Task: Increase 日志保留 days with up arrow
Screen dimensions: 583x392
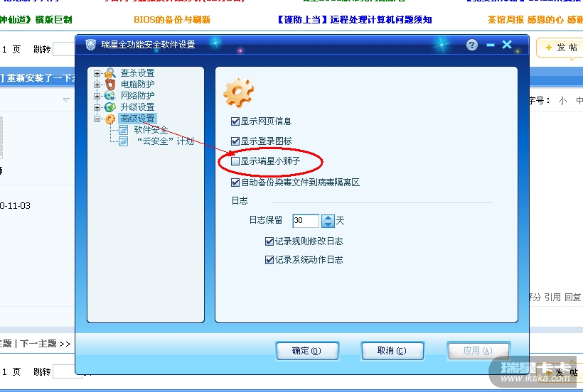Action: (x=328, y=218)
